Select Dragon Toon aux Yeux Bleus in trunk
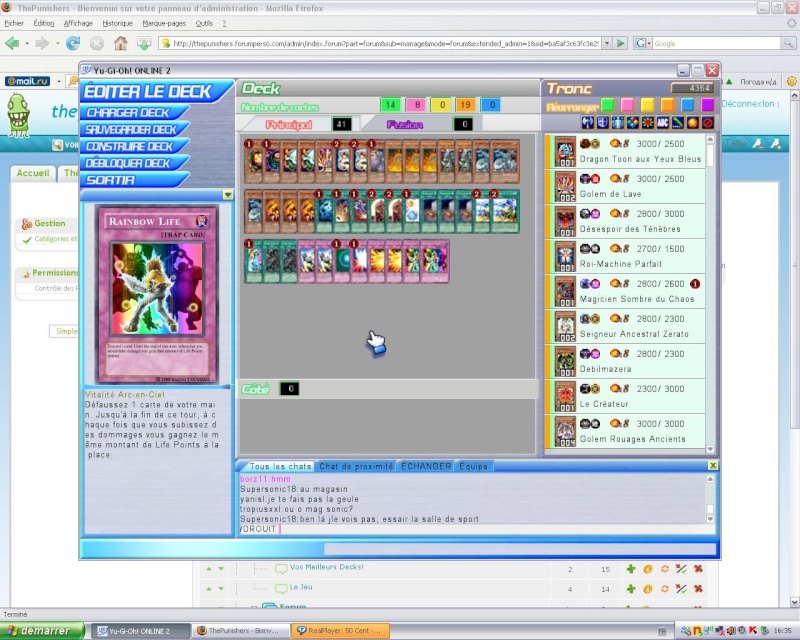Image resolution: width=800 pixels, height=640 pixels. [x=626, y=151]
